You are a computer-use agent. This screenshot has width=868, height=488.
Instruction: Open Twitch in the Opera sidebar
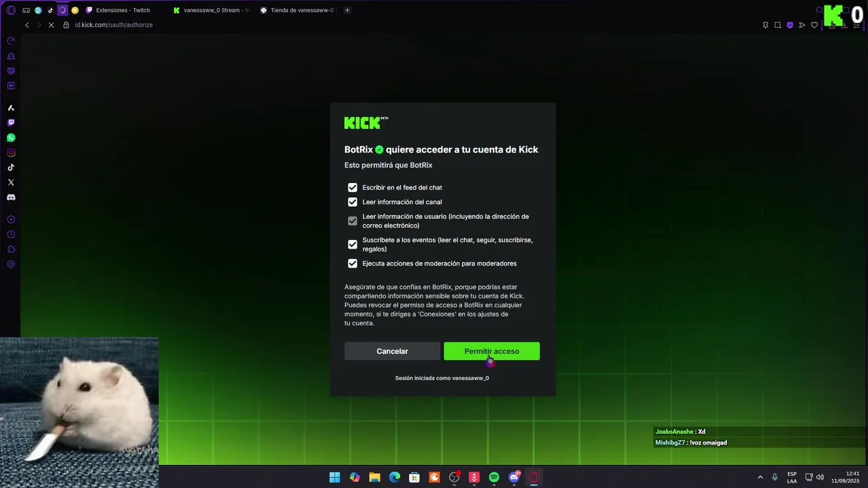tap(11, 123)
